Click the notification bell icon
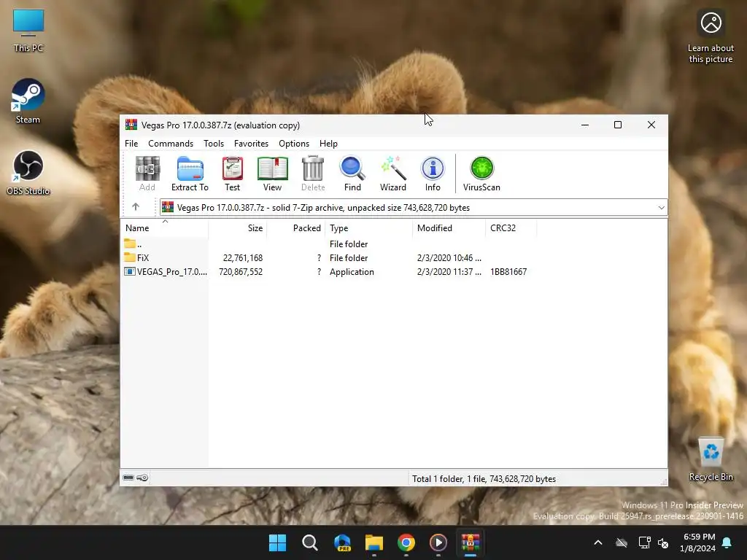 (727, 542)
